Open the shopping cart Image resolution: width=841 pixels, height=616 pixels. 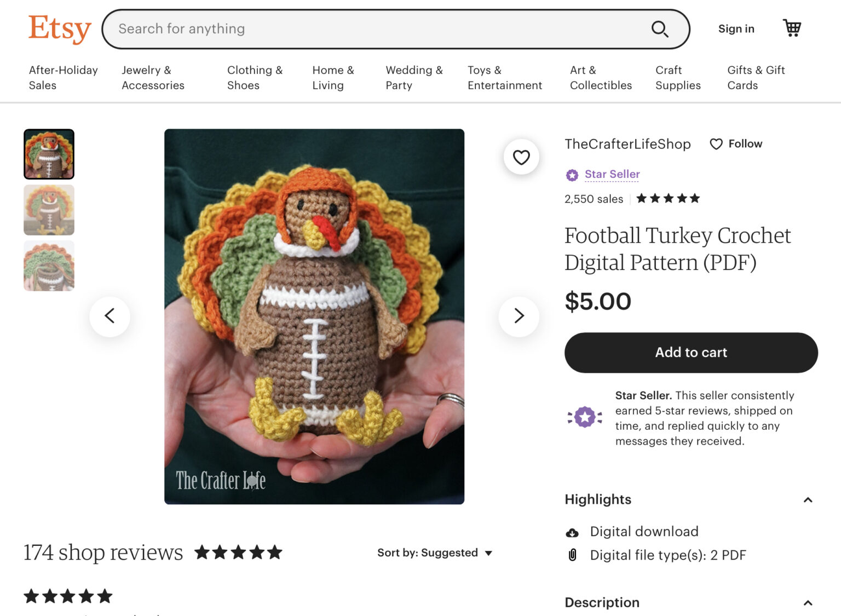coord(792,27)
